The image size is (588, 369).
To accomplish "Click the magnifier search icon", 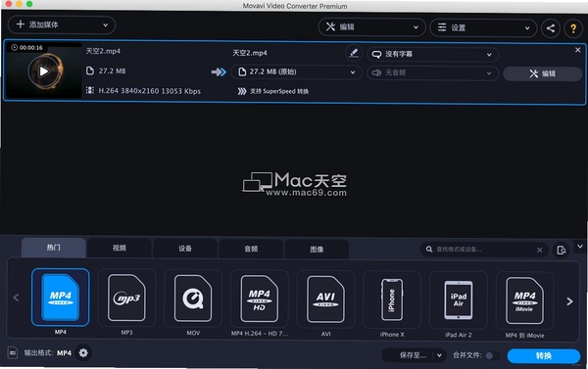I will pyautogui.click(x=429, y=250).
